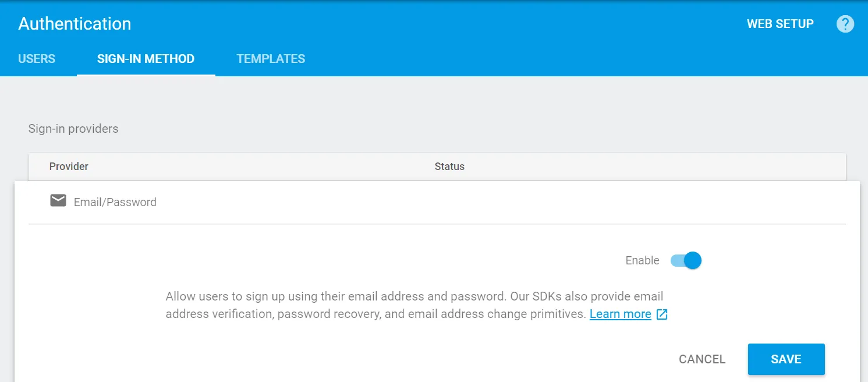Open the help question mark icon
The width and height of the screenshot is (868, 382).
845,24
